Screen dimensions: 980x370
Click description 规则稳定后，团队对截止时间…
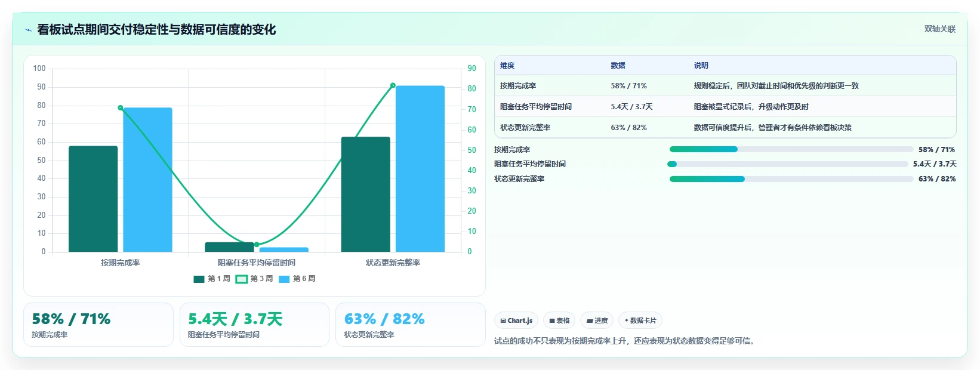click(x=776, y=86)
